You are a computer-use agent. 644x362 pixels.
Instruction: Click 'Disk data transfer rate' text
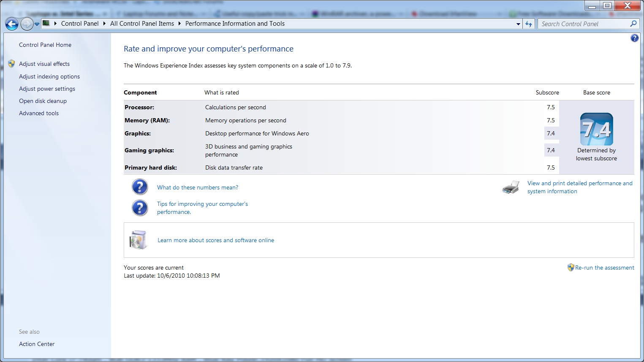[234, 167]
